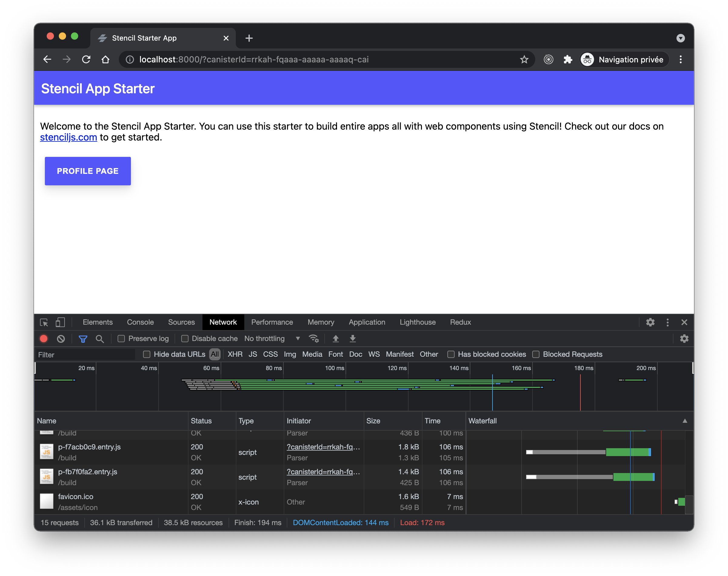
Task: Click the browser forward arrow
Action: 66,59
